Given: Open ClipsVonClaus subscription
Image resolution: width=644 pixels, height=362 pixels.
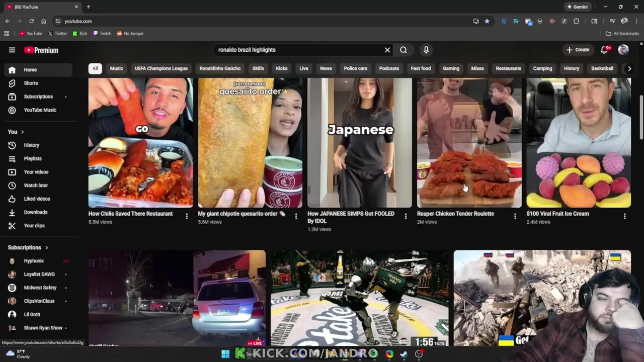Looking at the screenshot, I should pos(38,301).
